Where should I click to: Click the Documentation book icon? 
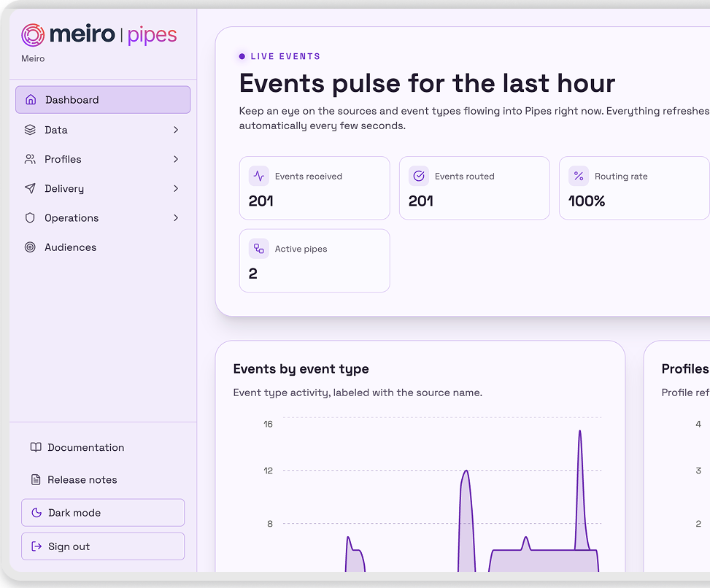[36, 447]
